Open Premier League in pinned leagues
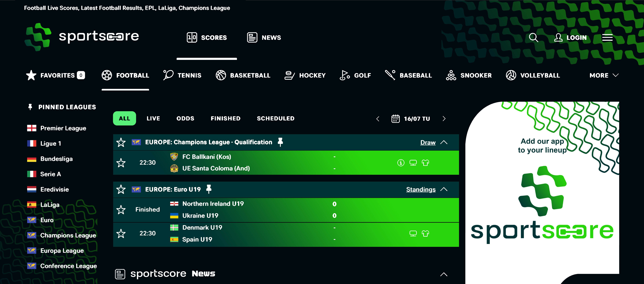Image resolution: width=644 pixels, height=284 pixels. 56,128
